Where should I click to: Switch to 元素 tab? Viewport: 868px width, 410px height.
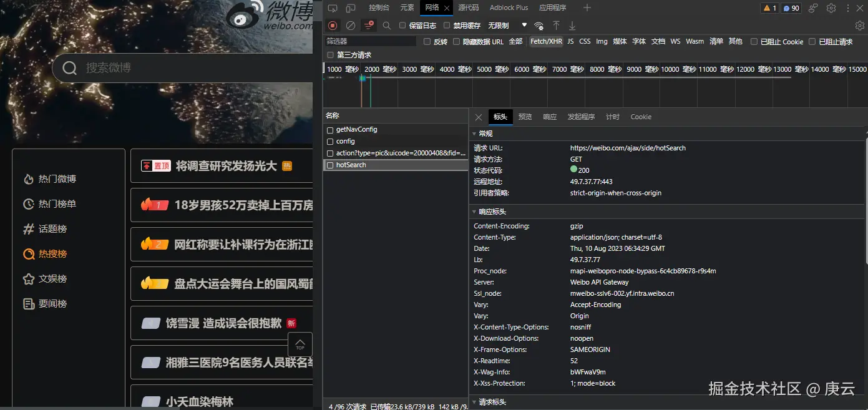coord(407,8)
